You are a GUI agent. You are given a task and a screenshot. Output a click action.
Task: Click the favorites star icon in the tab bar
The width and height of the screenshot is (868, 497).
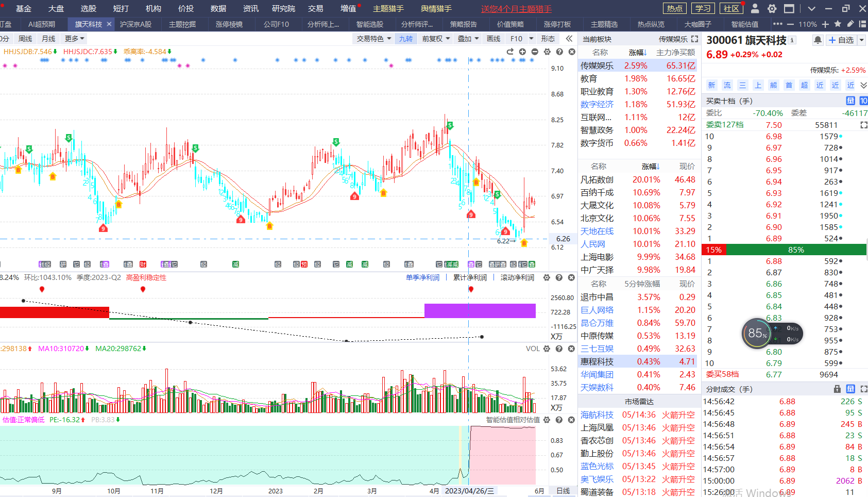coord(838,24)
